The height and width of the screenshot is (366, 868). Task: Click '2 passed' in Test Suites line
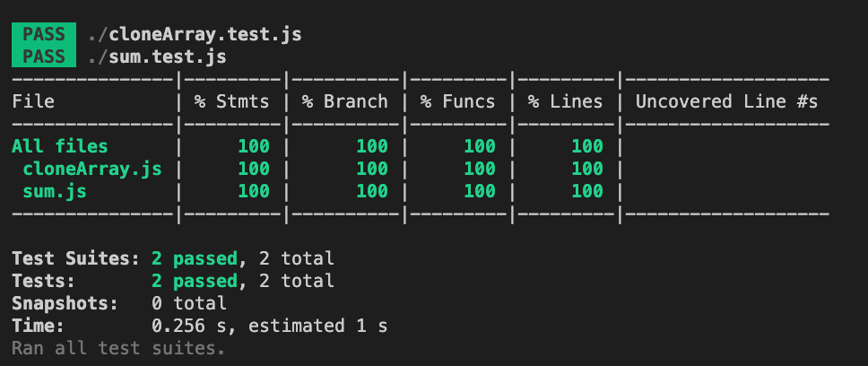click(x=195, y=258)
